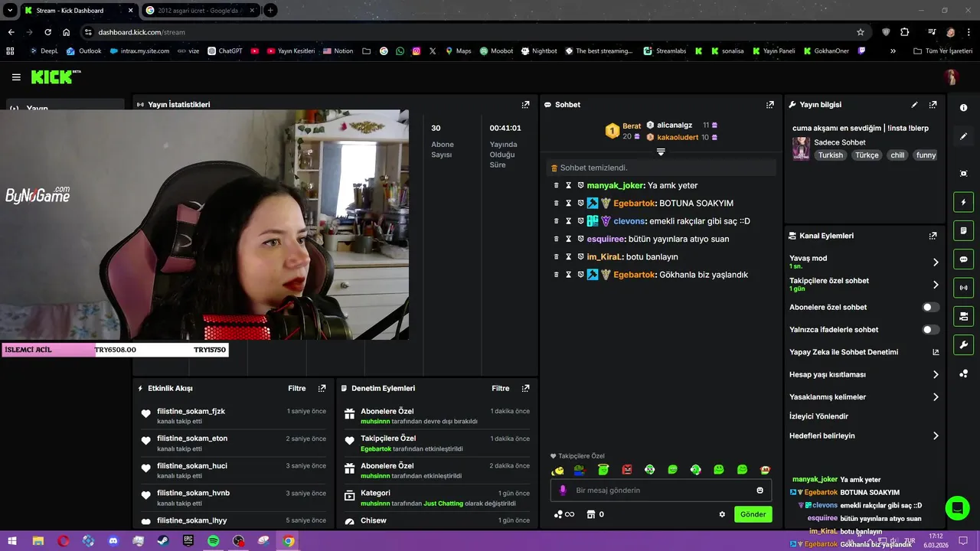Viewport: 980px width, 551px height.
Task: Click the Kategori moderation entry
Action: 436,497
